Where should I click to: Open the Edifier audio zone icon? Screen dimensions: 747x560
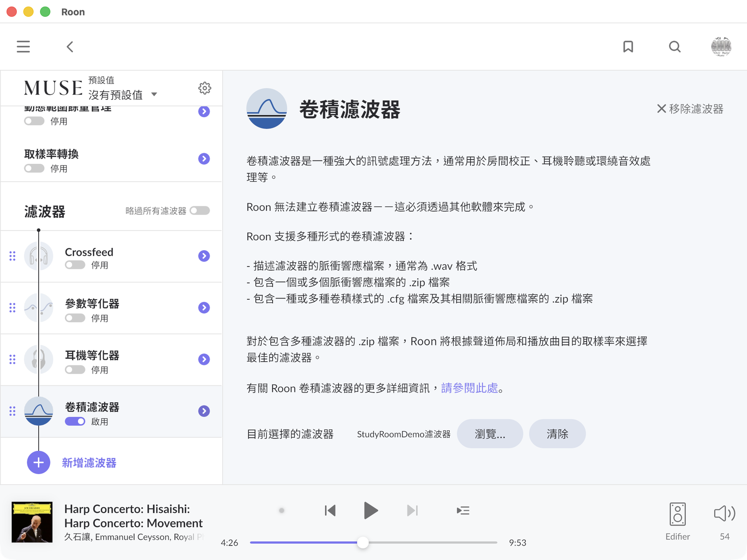coord(677,514)
